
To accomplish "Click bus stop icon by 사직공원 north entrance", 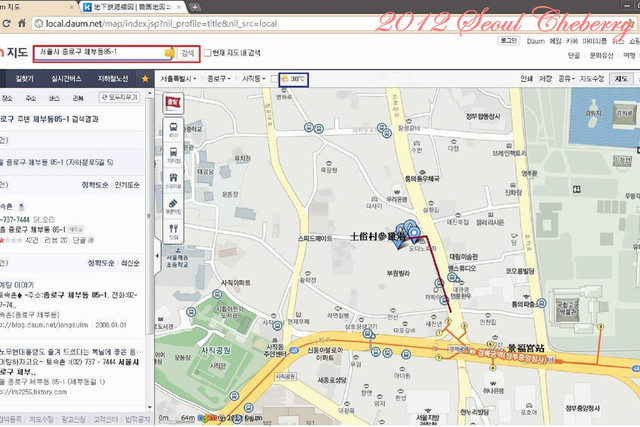I will [x=217, y=294].
